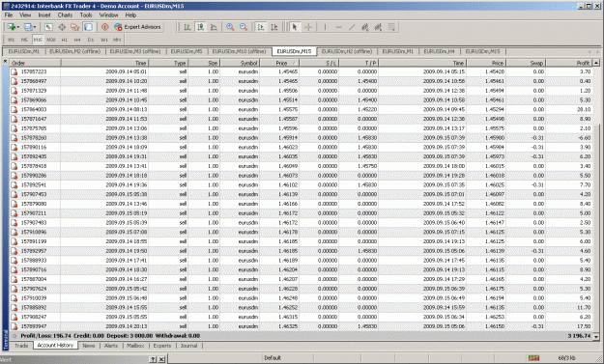Enable the Expert Advisors button
Screen dimensions: 604x364
click(x=138, y=27)
